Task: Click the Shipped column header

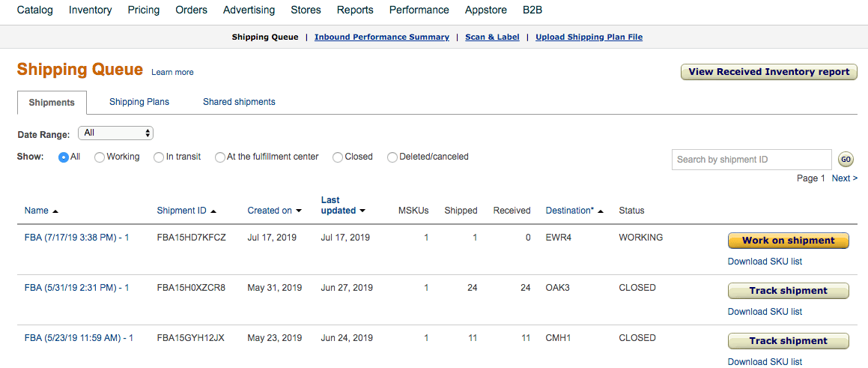Action: [461, 211]
